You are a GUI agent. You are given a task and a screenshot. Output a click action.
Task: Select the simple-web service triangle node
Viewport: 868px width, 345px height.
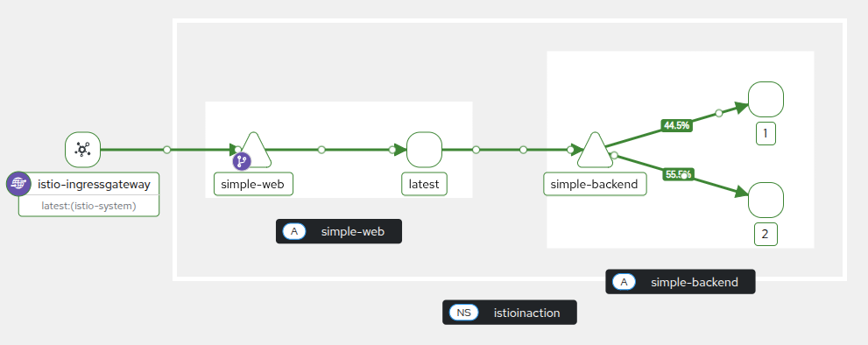tap(253, 150)
